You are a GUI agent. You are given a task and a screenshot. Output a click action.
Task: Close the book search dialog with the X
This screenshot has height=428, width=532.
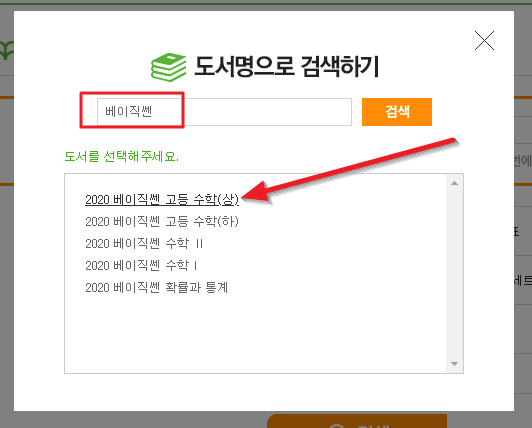coord(484,41)
